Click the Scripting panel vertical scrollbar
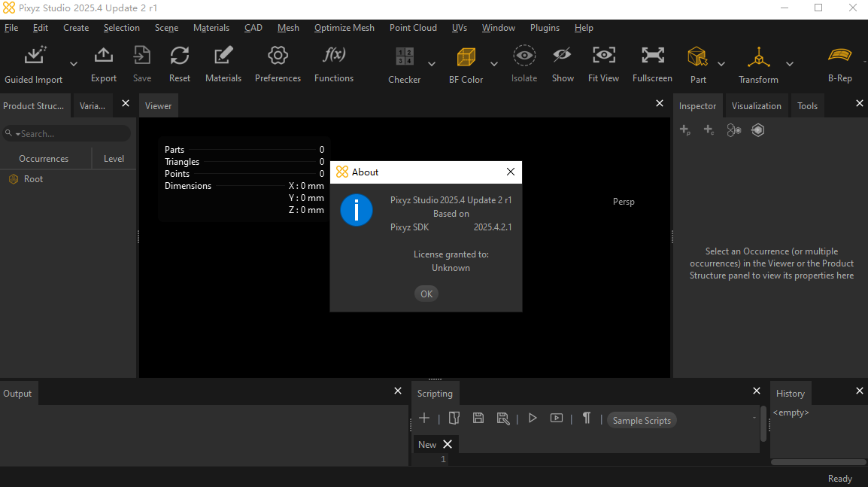868x487 pixels. click(763, 424)
